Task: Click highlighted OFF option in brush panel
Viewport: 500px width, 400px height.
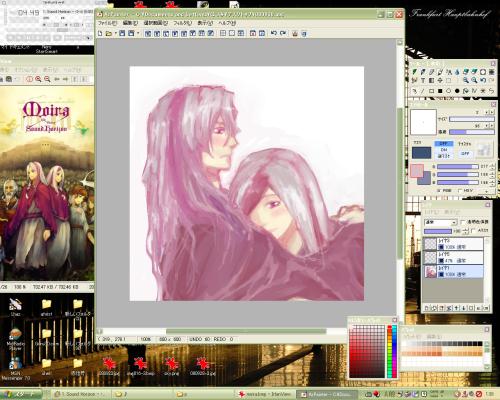Action: pos(443,143)
